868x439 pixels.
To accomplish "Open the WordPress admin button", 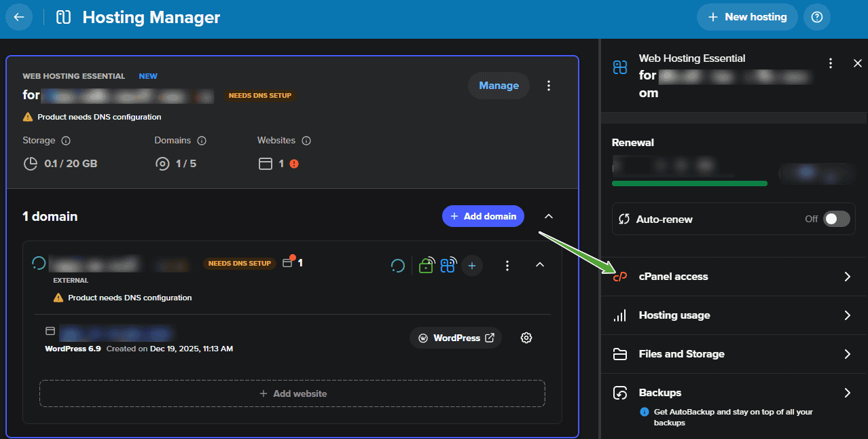I will pyautogui.click(x=456, y=338).
